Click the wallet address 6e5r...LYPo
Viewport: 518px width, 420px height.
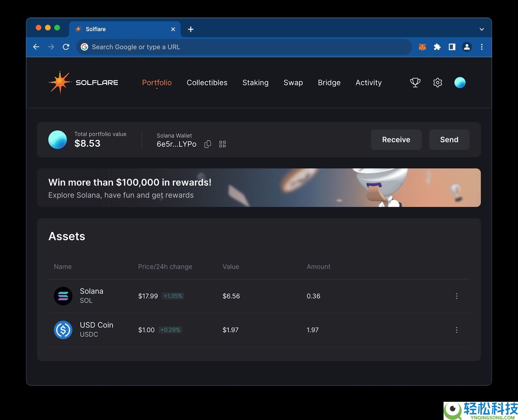point(176,144)
